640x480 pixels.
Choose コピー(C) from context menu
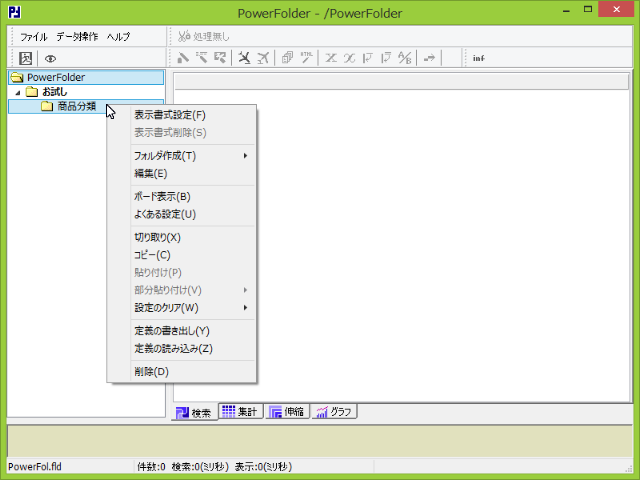pos(182,255)
